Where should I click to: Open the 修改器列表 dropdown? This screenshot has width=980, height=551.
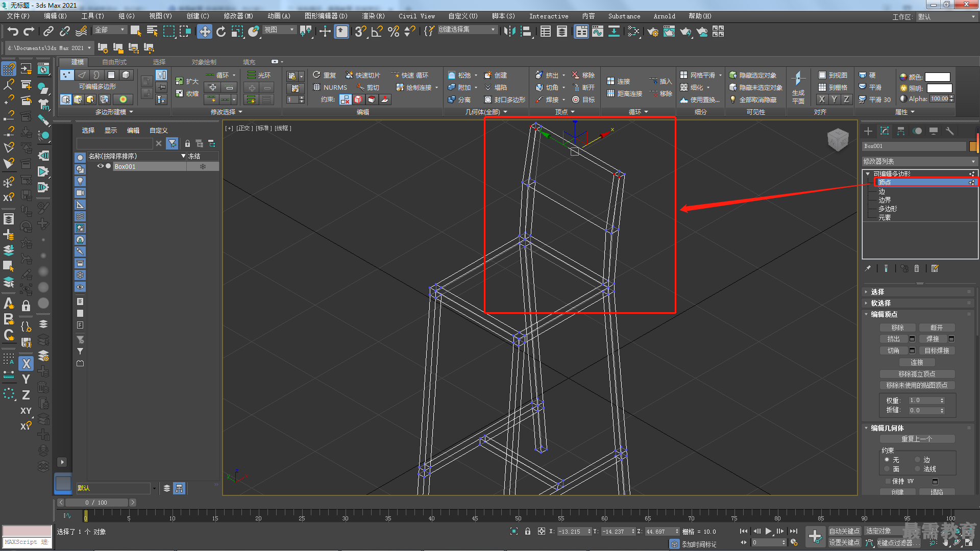pos(919,161)
